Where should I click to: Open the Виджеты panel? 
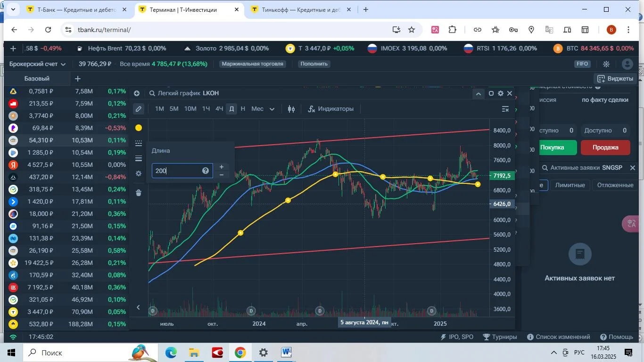click(x=615, y=79)
